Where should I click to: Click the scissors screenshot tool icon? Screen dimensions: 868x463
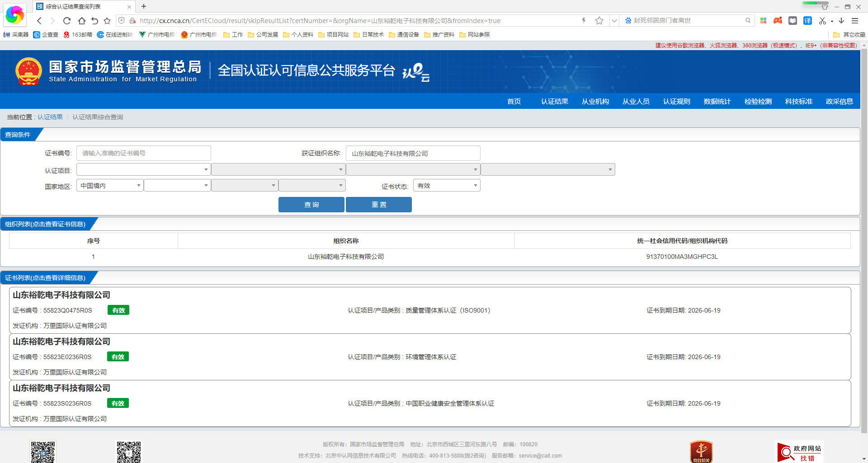click(822, 20)
